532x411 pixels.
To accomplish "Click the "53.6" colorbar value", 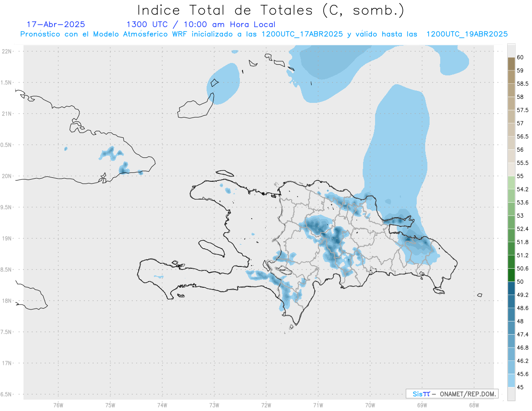I will click(523, 203).
